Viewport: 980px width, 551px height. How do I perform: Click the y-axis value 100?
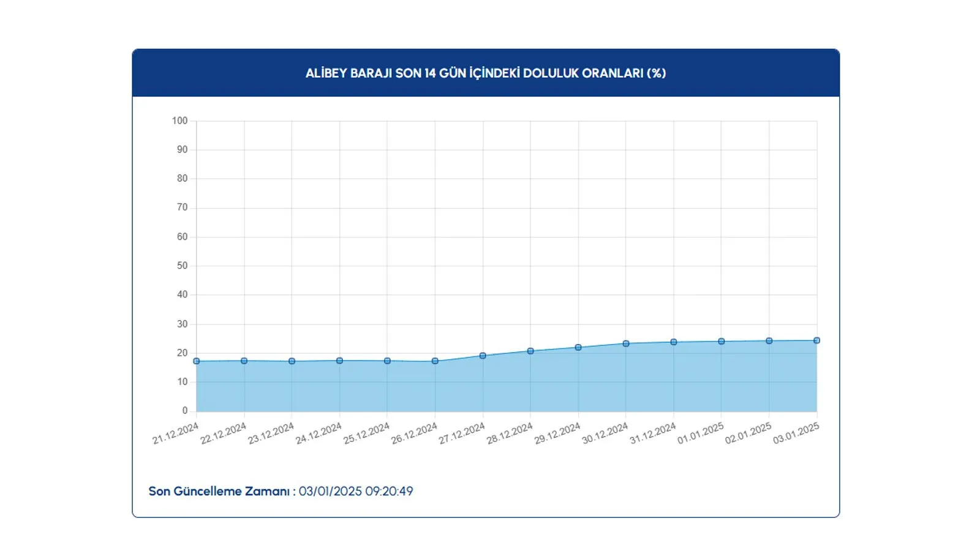180,121
